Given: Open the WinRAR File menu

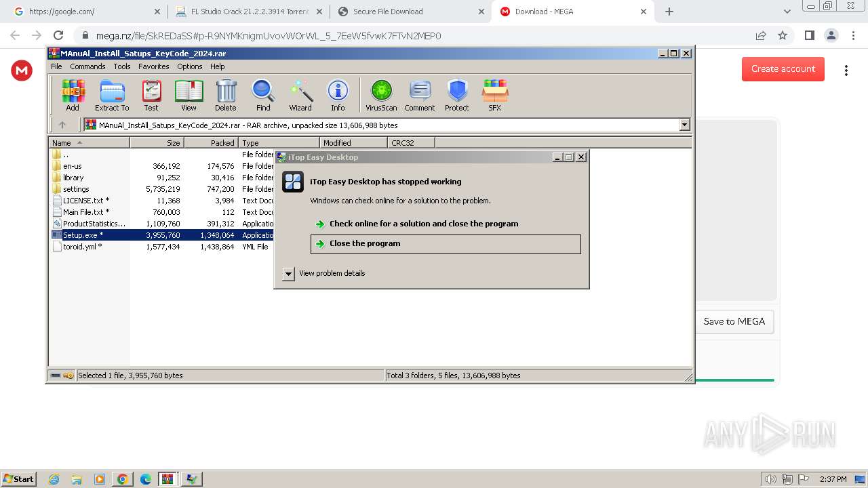Looking at the screenshot, I should tap(56, 66).
